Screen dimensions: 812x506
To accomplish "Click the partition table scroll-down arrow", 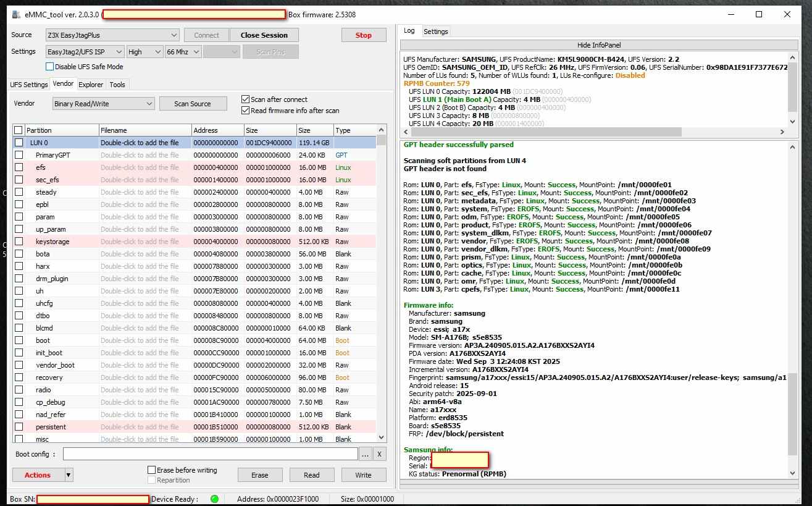I will [382, 438].
